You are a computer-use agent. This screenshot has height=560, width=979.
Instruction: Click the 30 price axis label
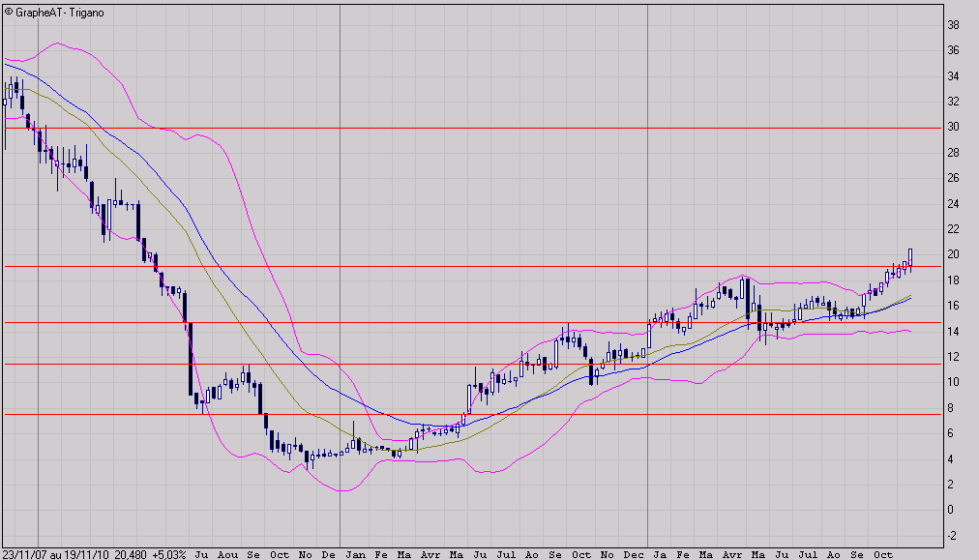pyautogui.click(x=954, y=127)
